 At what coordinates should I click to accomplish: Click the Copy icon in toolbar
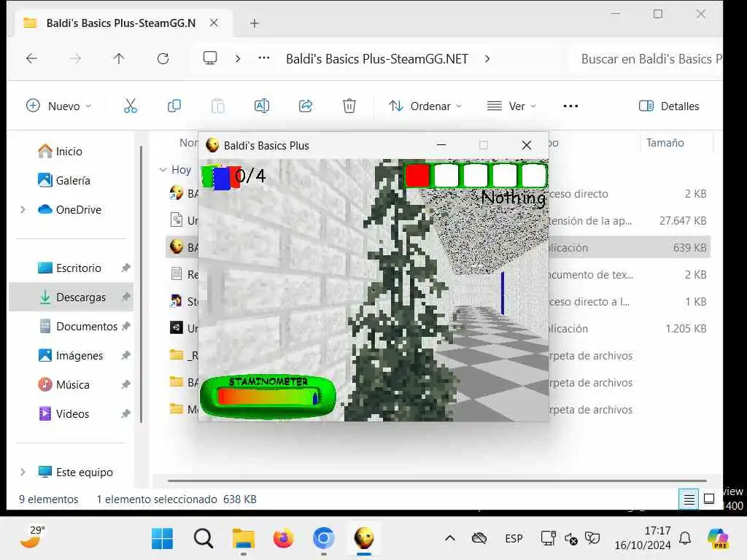tap(174, 106)
